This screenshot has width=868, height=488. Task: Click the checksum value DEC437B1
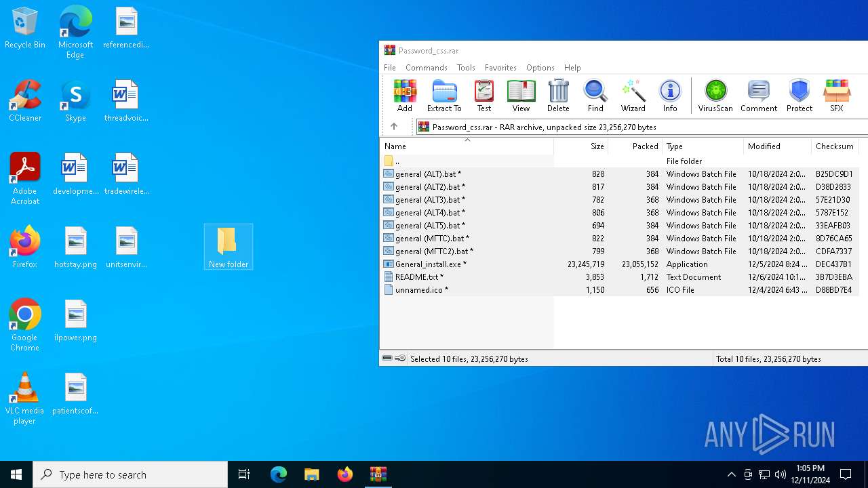pyautogui.click(x=833, y=264)
